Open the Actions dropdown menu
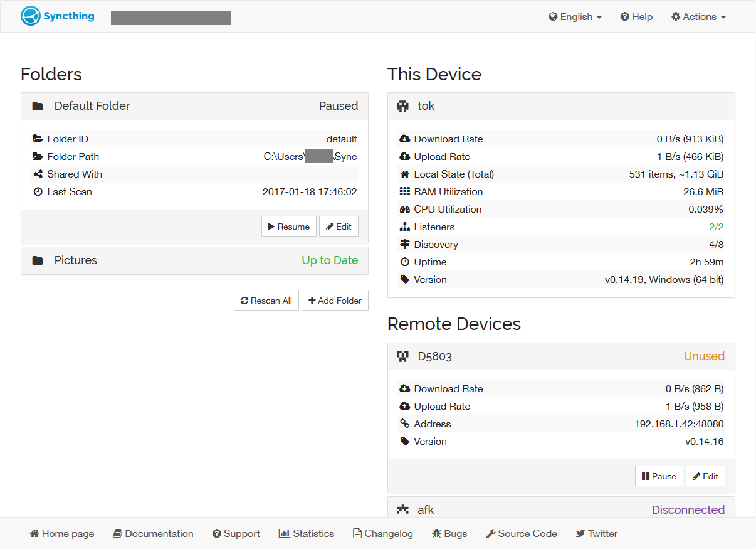Image resolution: width=756 pixels, height=549 pixels. click(698, 17)
